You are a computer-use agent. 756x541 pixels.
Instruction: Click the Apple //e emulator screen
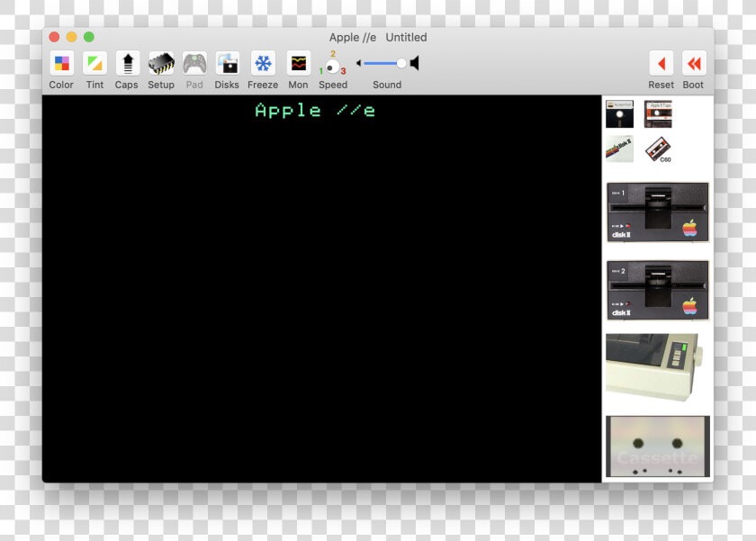pyautogui.click(x=321, y=288)
